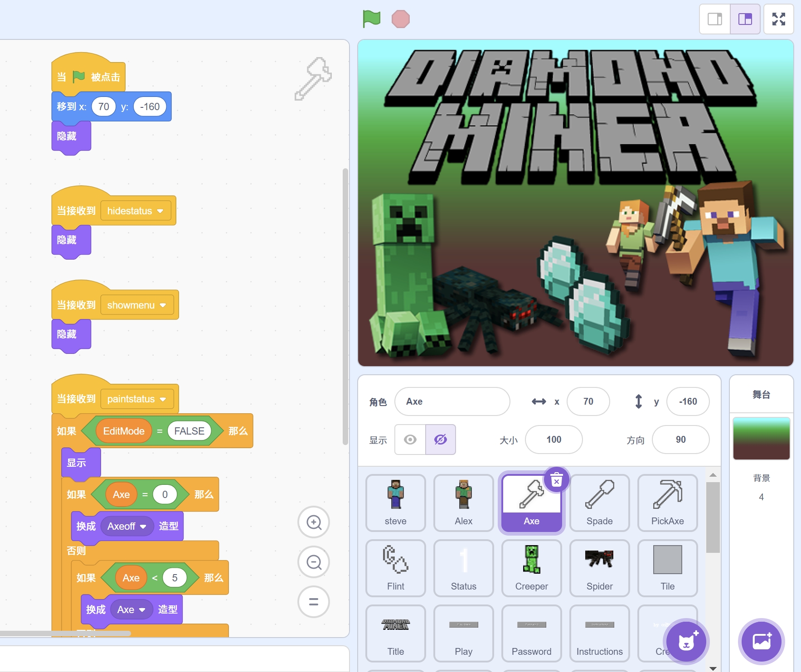Delete the Axe sprite via trash icon
This screenshot has width=801, height=672.
(556, 479)
